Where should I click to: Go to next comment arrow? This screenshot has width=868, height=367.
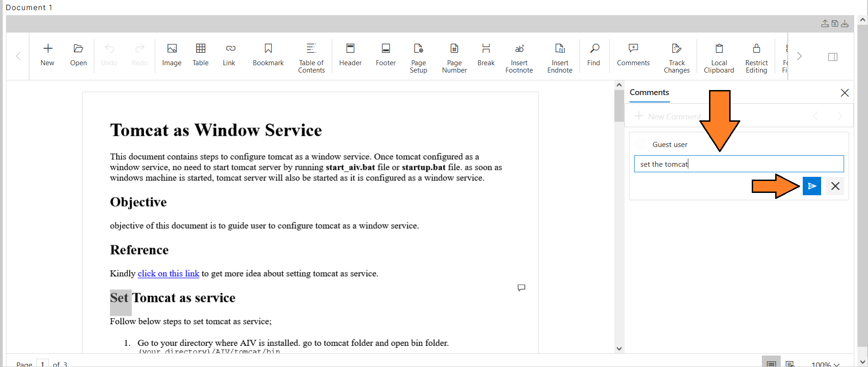pos(840,116)
